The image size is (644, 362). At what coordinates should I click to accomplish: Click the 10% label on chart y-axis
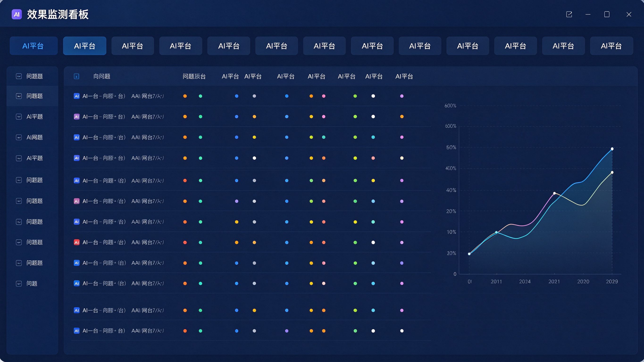(x=451, y=232)
